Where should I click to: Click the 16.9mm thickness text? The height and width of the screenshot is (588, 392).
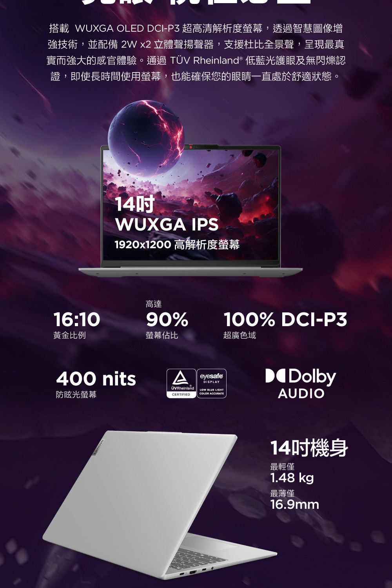[x=294, y=505]
